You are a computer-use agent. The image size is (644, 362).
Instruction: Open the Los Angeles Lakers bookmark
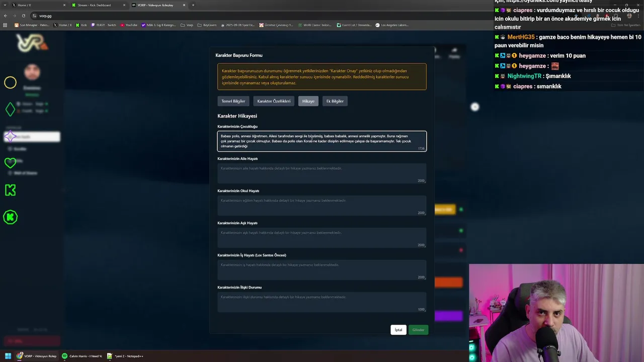392,25
